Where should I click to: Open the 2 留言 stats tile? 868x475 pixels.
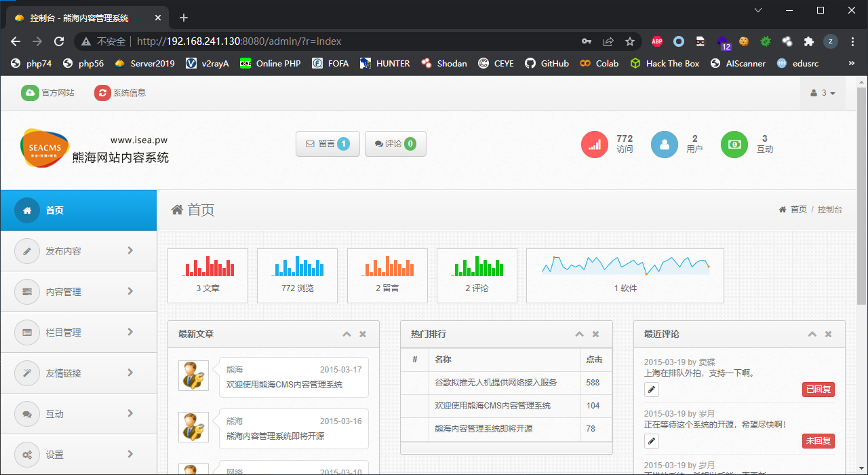coord(387,275)
